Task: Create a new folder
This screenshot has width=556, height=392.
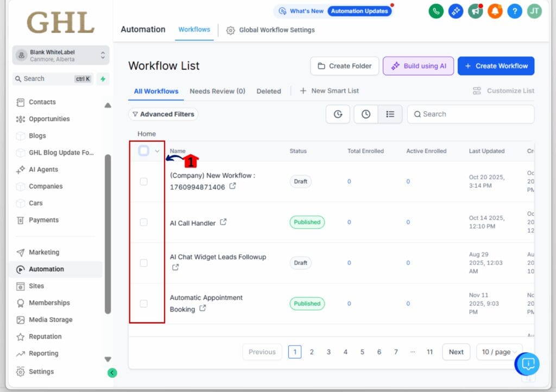Action: (x=344, y=66)
